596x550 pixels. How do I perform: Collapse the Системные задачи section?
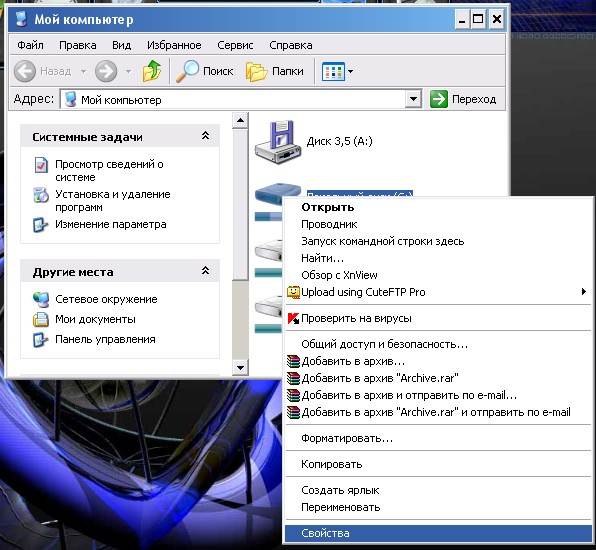point(205,136)
